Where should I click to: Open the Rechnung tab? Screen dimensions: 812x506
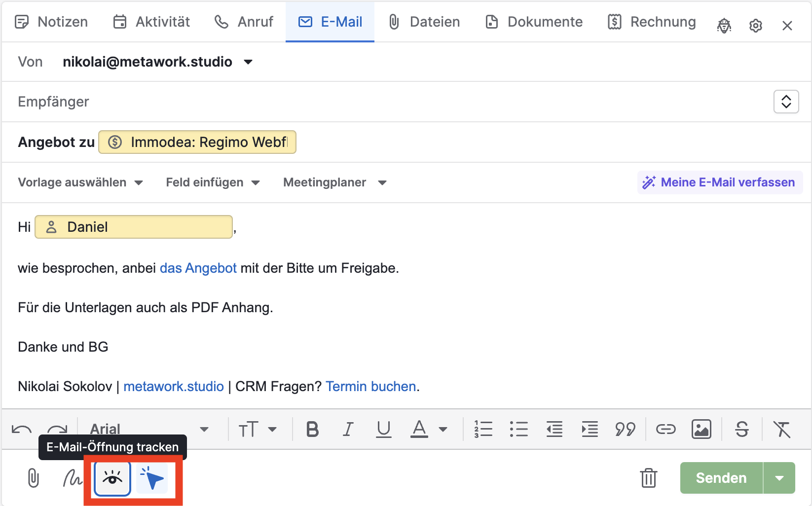(652, 22)
